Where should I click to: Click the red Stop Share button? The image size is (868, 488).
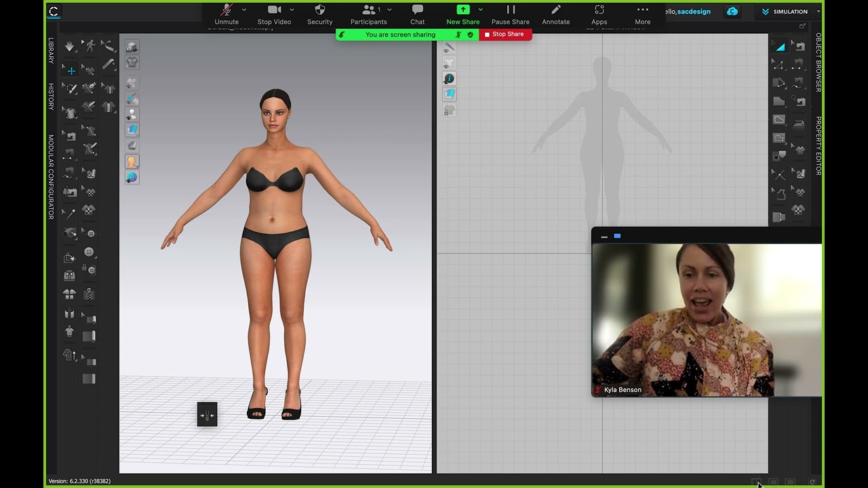(x=505, y=35)
